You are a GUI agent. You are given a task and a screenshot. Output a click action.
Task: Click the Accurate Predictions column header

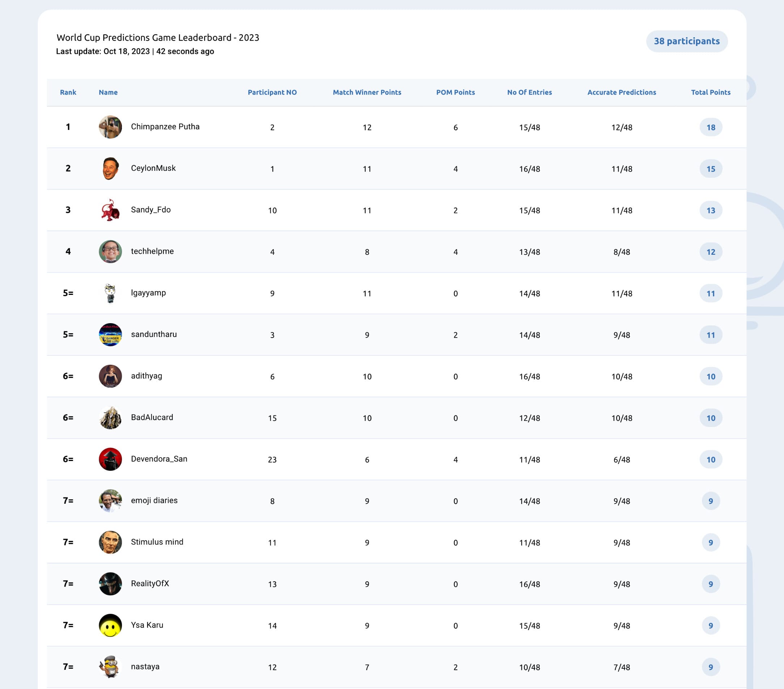click(x=621, y=92)
